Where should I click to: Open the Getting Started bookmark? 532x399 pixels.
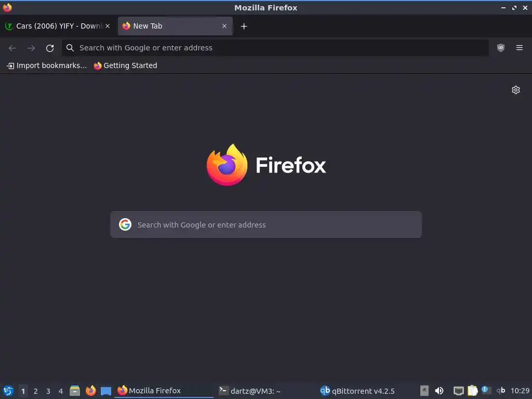126,65
